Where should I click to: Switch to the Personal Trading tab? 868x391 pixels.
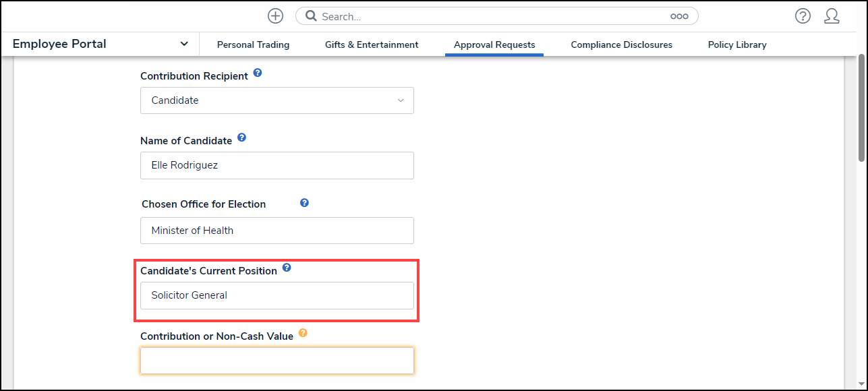tap(253, 44)
